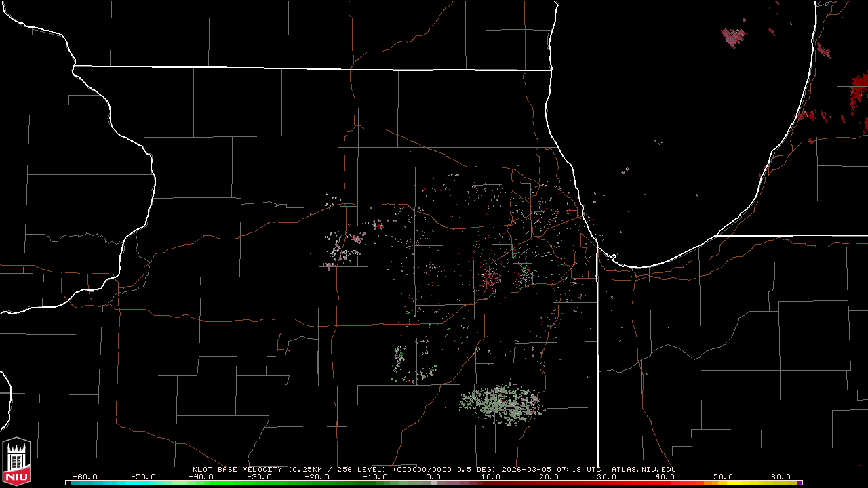This screenshot has height=488, width=868.
Task: Click the green -30.0 section of color bar
Action: click(259, 483)
